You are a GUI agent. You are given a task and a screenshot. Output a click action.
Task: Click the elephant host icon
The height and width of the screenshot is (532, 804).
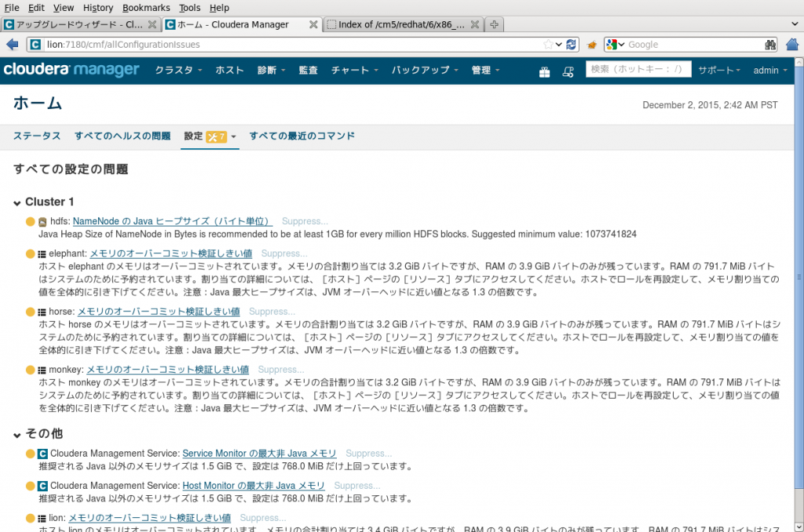[42, 254]
